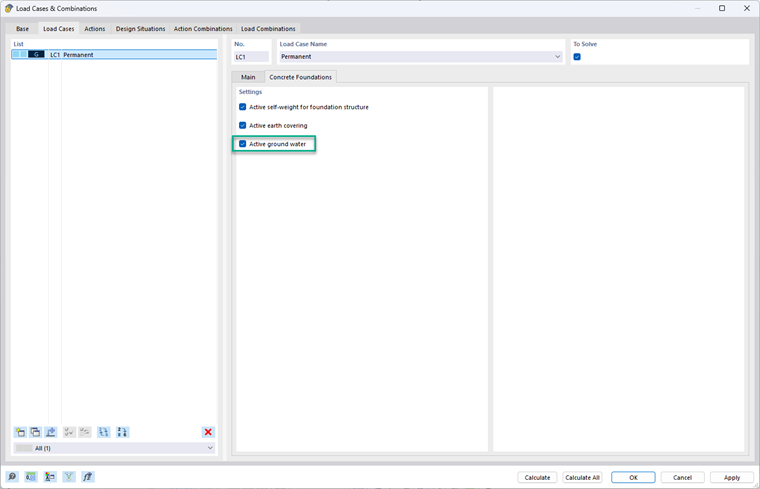This screenshot has height=489, width=760.
Task: Select the Concrete Foundations sub-tab
Action: 301,77
